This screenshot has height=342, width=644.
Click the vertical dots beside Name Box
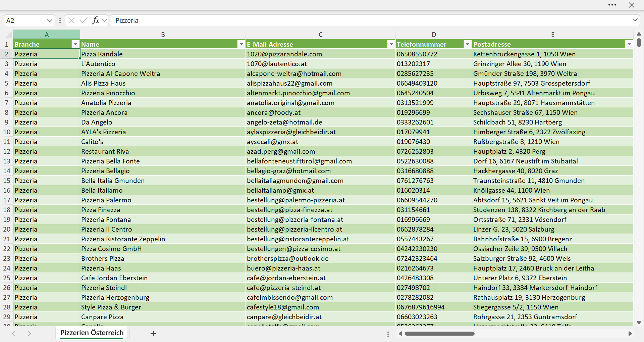coord(60,20)
